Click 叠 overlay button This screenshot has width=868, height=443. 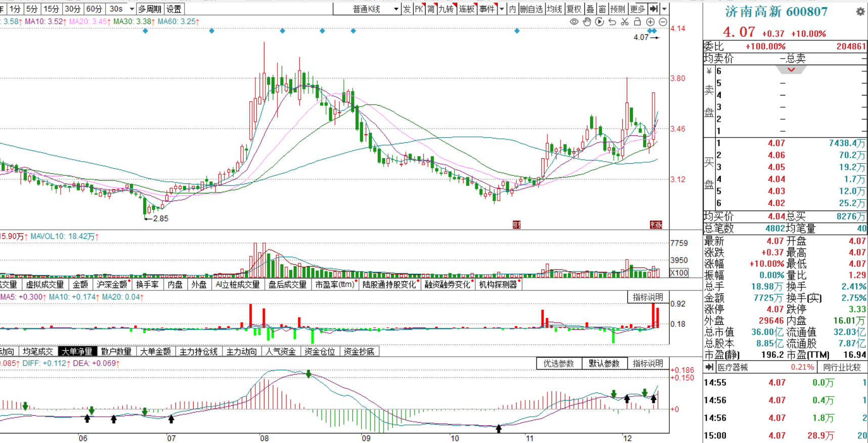pos(590,9)
